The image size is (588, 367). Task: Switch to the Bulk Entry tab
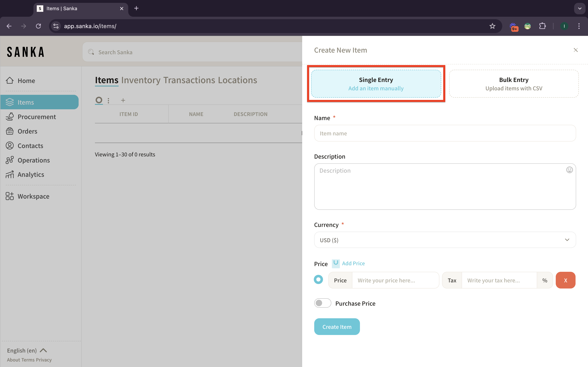tap(513, 84)
